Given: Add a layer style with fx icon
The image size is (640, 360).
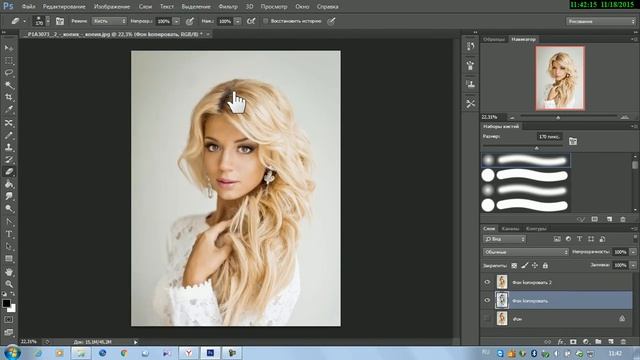Looking at the screenshot, I should [561, 342].
